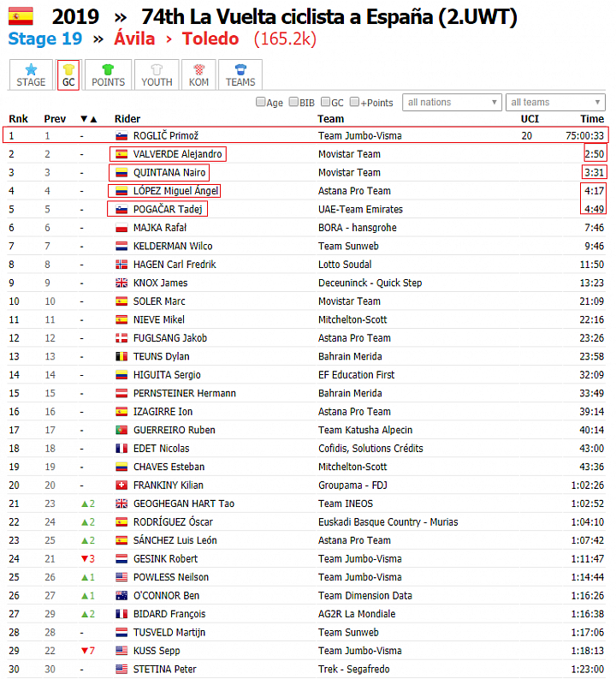Click red down-7 change in KUSS Sepp row

[88, 651]
